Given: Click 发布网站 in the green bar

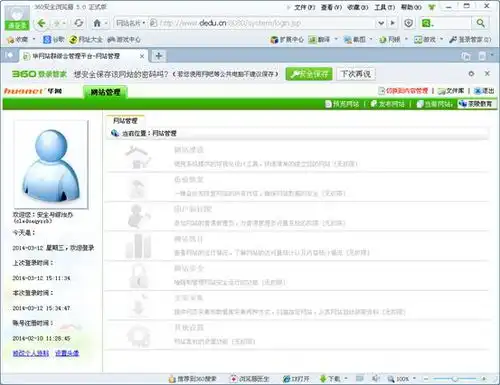Looking at the screenshot, I should click(x=388, y=104).
